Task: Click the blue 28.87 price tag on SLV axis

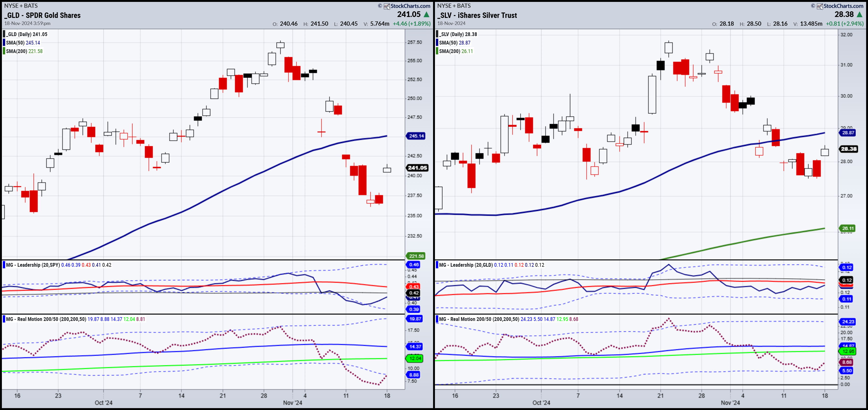Action: [848, 133]
